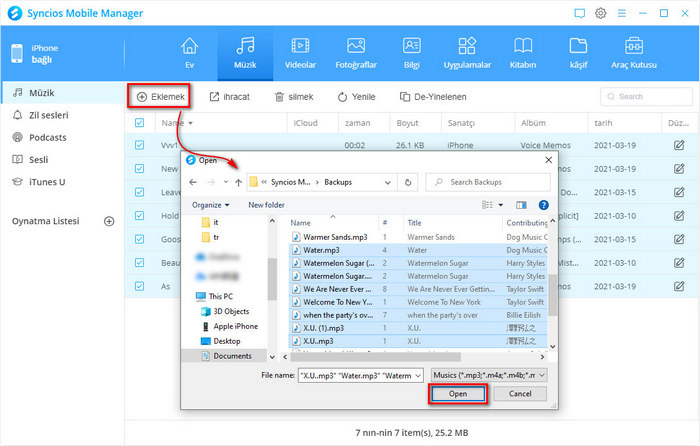Refresh the Backups folder in Open dialog
The width and height of the screenshot is (700, 446).
(408, 182)
